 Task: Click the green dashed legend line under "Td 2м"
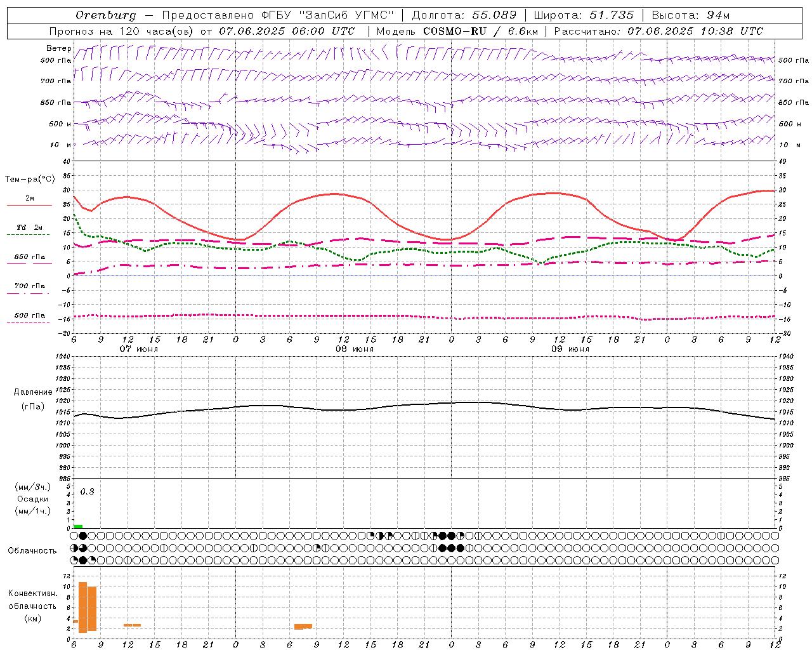(x=28, y=234)
